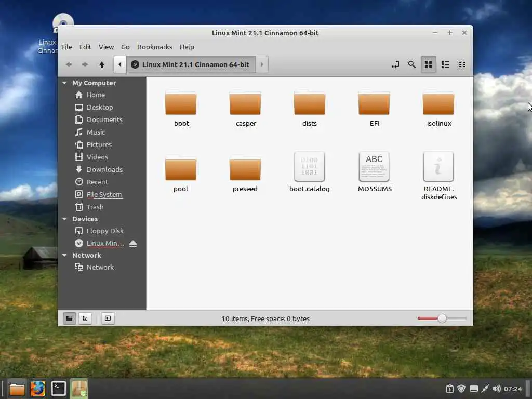Click the network applet in the tray
The image size is (532, 399).
(485, 389)
